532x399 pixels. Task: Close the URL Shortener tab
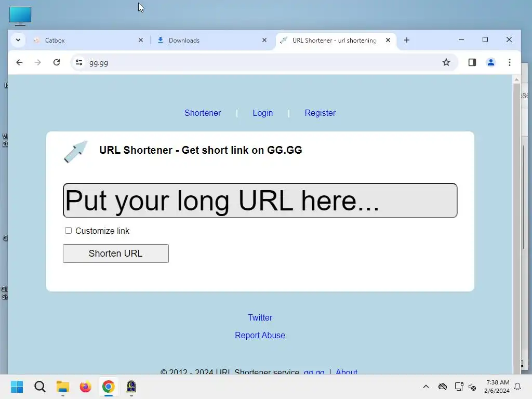click(x=388, y=41)
